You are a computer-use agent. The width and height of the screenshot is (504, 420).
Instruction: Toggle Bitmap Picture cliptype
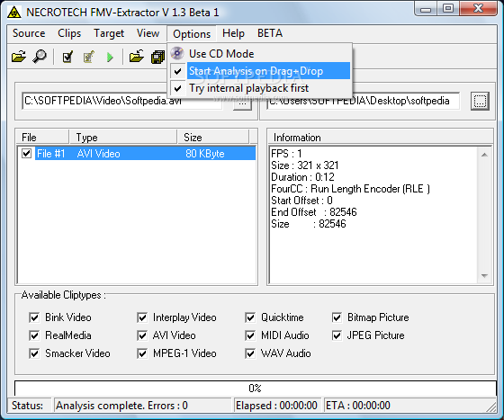[337, 317]
